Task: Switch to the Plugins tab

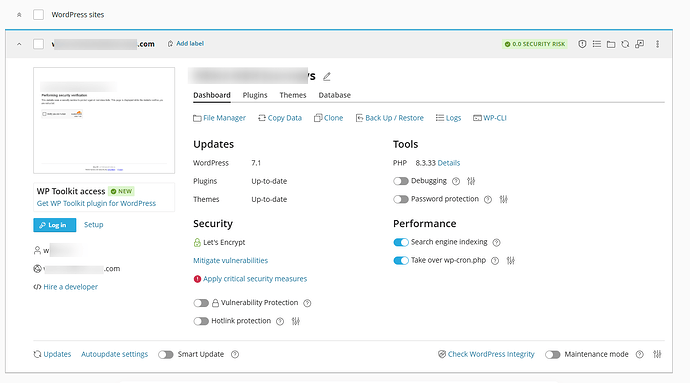Action: point(255,95)
